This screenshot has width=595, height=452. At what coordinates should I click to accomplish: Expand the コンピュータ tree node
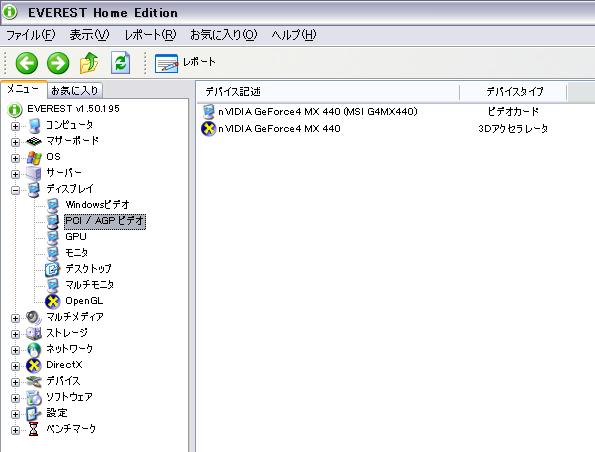(x=15, y=126)
